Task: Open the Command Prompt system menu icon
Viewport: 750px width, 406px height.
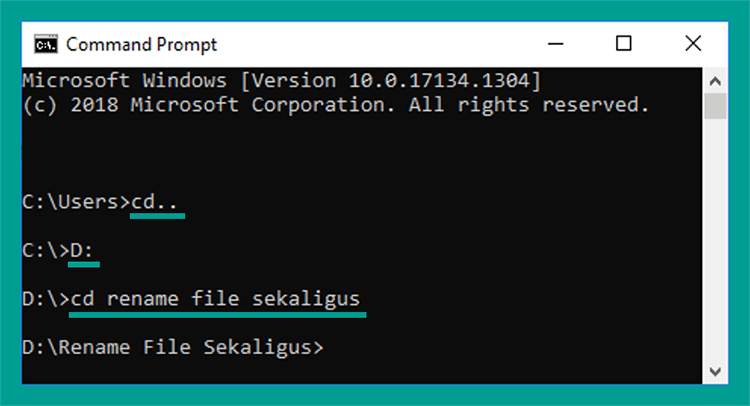Action: tap(46, 44)
